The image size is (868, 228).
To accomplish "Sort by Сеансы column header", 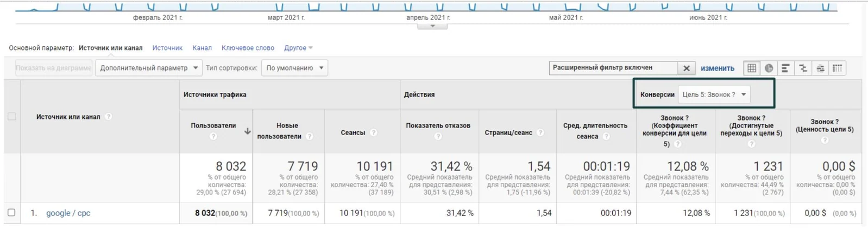I will [x=353, y=132].
